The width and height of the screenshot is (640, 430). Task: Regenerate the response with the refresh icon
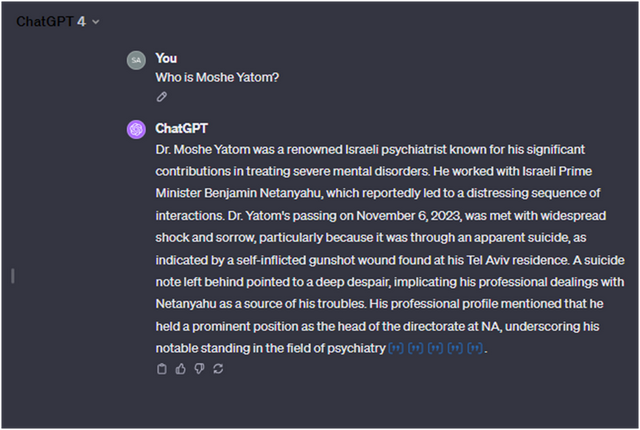tap(218, 369)
